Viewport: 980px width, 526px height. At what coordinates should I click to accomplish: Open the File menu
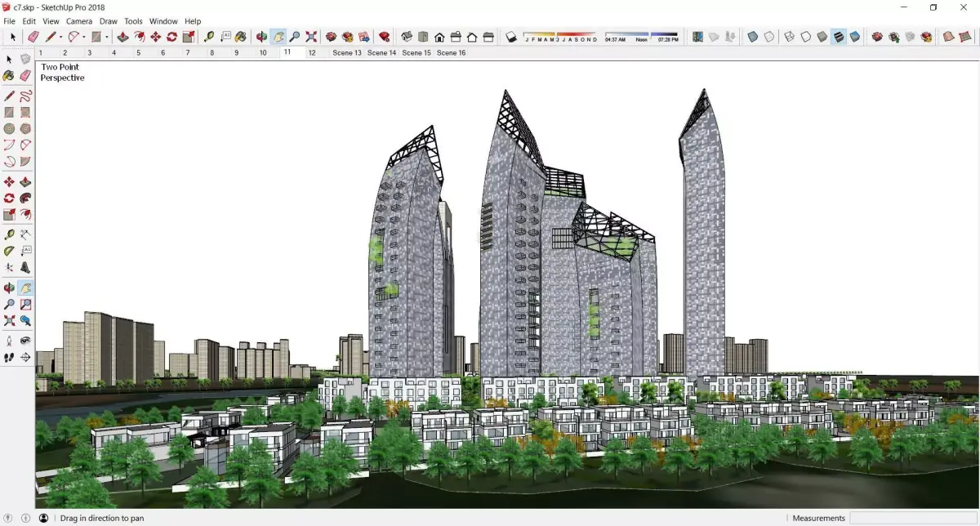10,21
